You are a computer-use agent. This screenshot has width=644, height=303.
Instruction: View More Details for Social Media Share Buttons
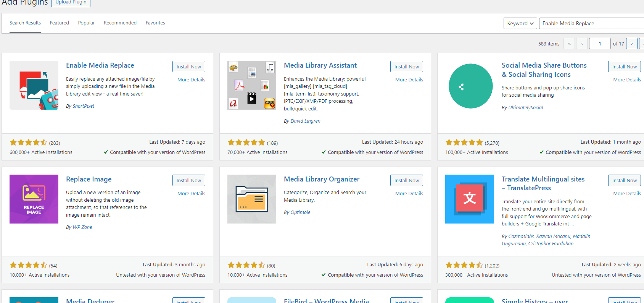point(627,79)
